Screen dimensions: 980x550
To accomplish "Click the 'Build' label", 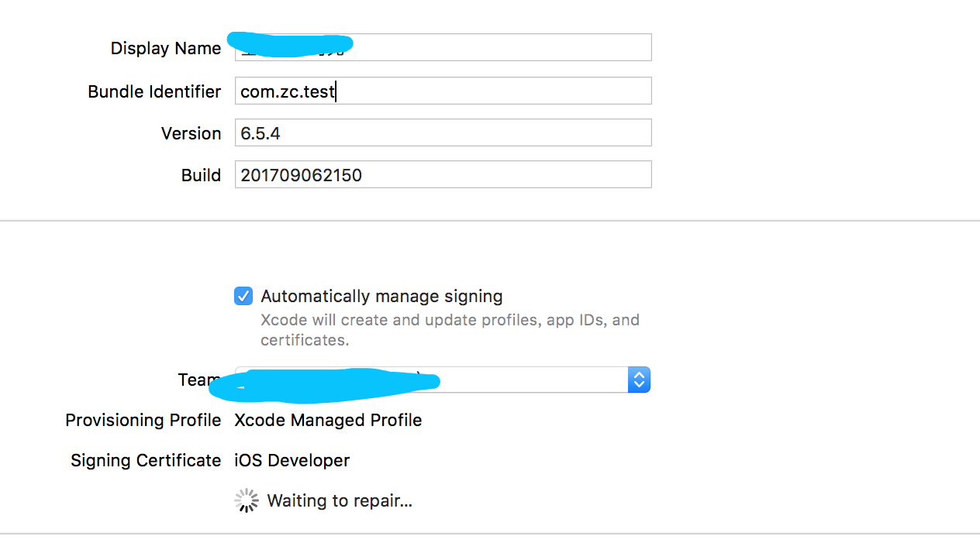I will pyautogui.click(x=202, y=175).
